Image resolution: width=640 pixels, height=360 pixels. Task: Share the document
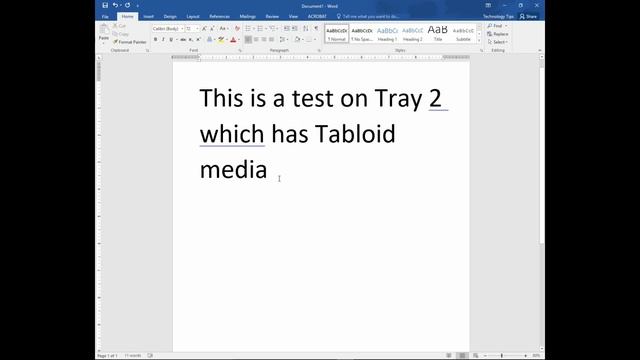tap(528, 17)
